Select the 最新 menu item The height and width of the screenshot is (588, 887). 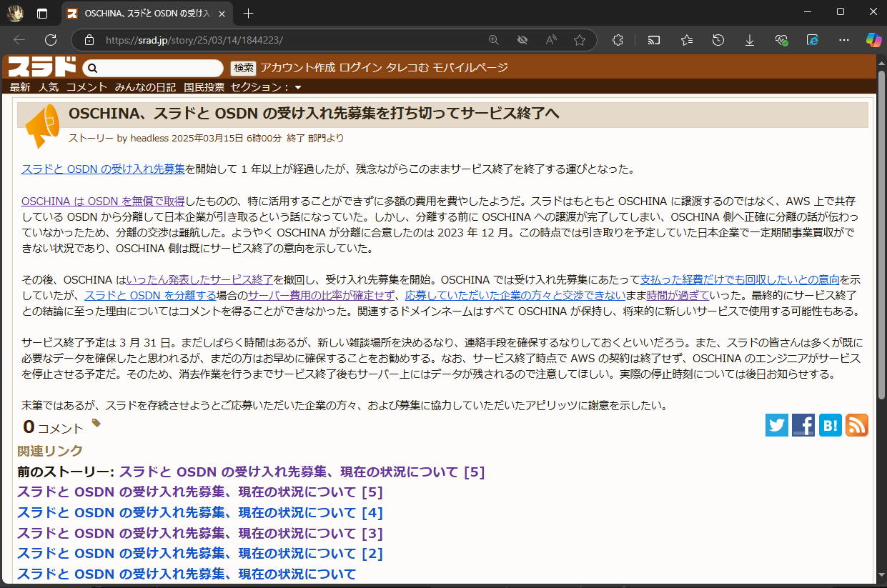[19, 86]
